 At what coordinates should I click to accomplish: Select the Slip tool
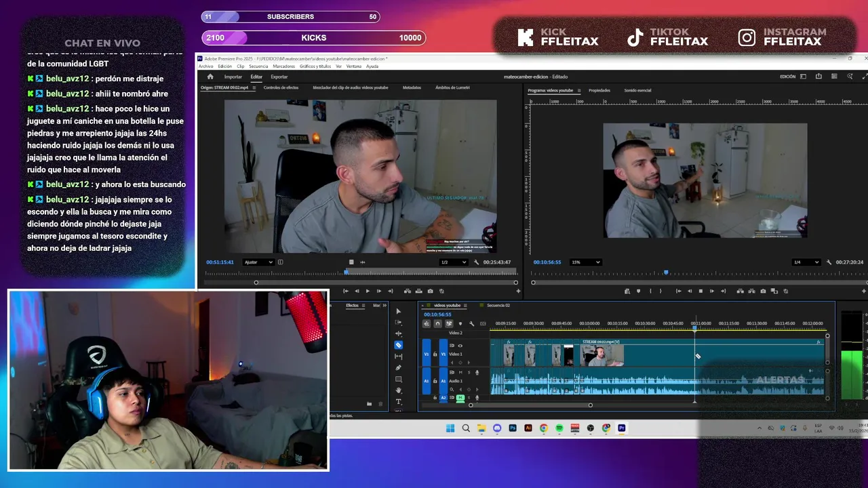coord(399,357)
